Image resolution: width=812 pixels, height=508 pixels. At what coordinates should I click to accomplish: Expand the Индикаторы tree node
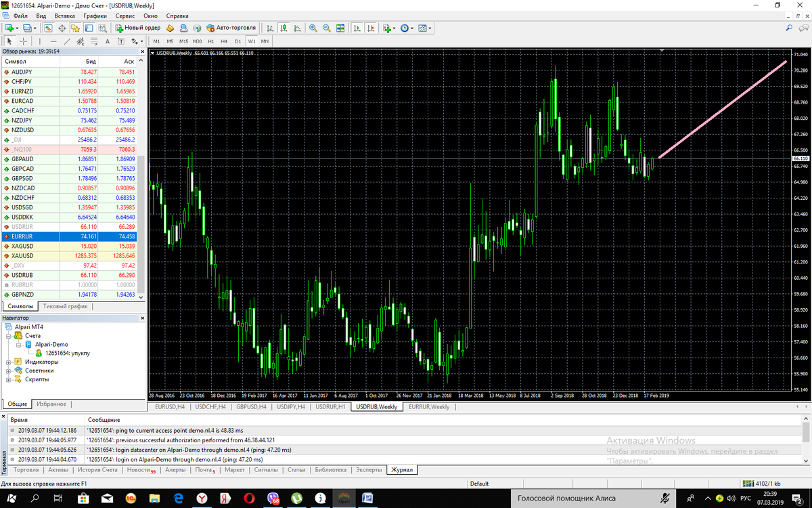[9, 362]
